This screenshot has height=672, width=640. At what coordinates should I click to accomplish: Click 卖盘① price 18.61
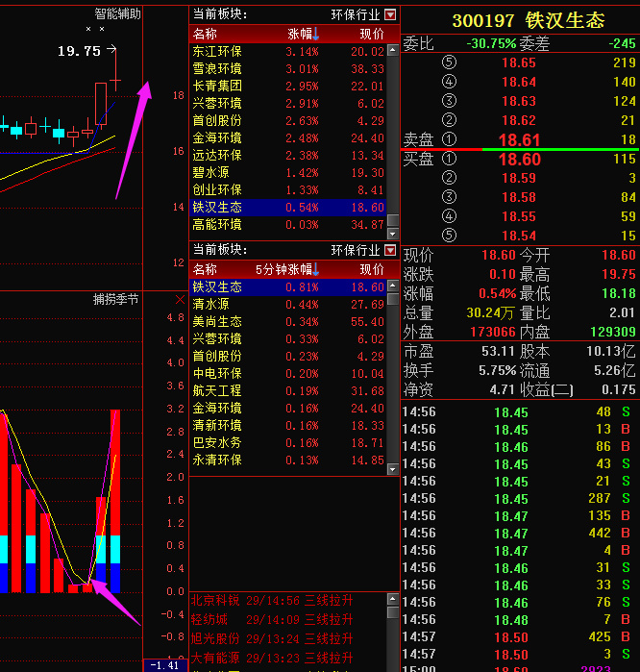519,140
